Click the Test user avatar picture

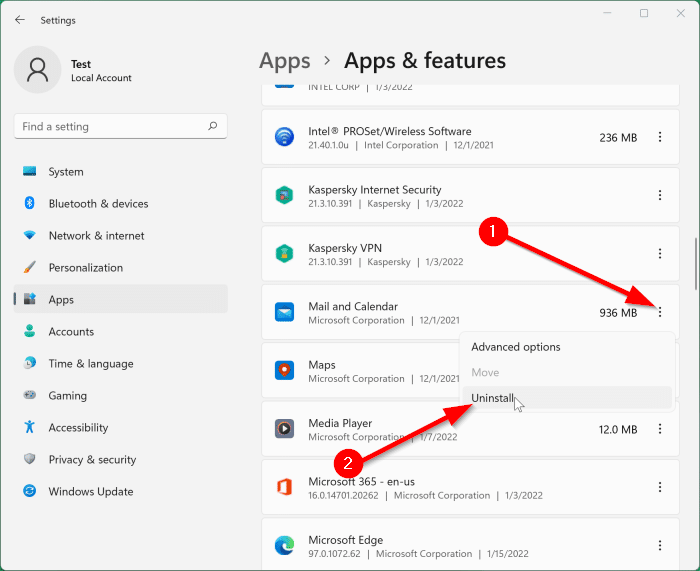tap(38, 70)
